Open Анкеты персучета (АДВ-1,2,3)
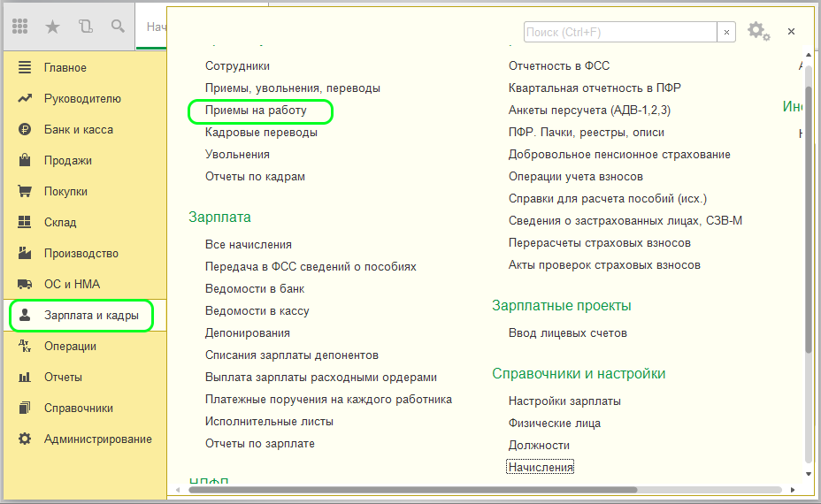This screenshot has height=504, width=821. click(589, 111)
